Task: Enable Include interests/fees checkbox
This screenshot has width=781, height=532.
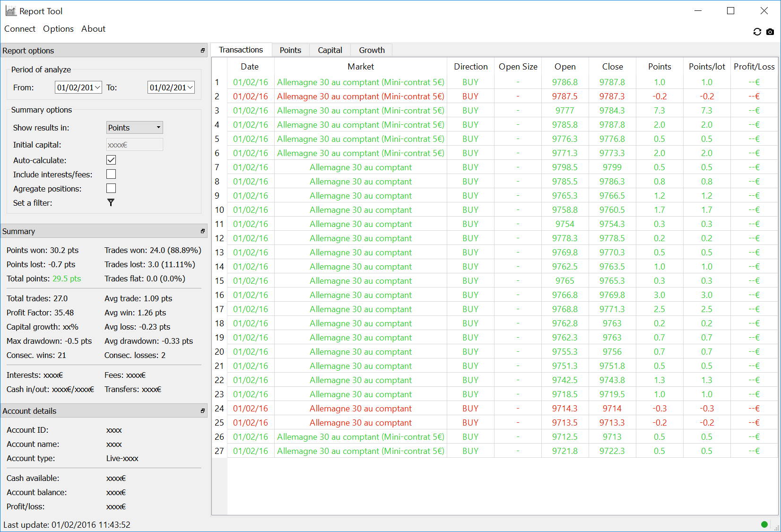Action: point(111,174)
